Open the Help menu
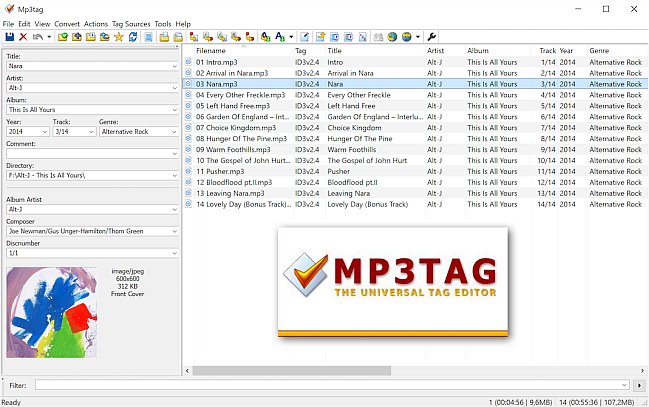Image resolution: width=649 pixels, height=407 pixels. tap(183, 24)
